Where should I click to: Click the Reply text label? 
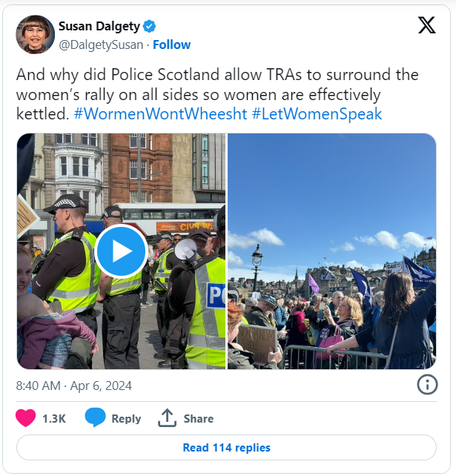[126, 419]
